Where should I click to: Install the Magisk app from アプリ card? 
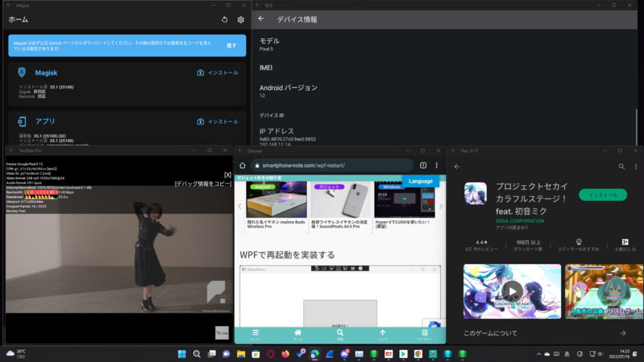(x=218, y=121)
